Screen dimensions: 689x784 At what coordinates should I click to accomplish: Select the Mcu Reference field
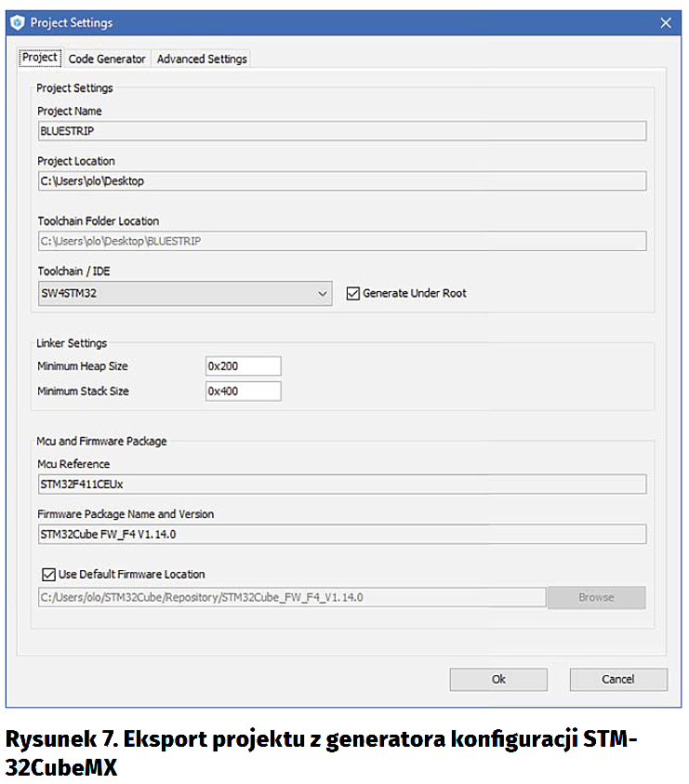point(341,484)
